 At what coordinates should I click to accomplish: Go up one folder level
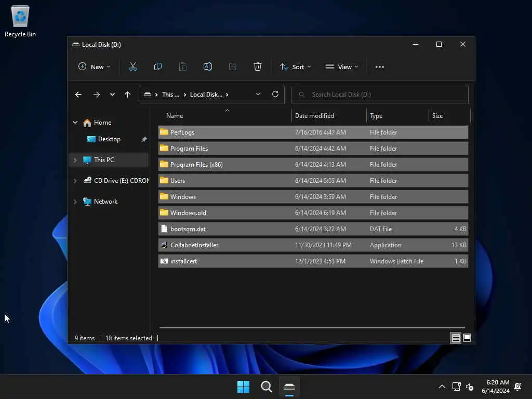click(127, 95)
